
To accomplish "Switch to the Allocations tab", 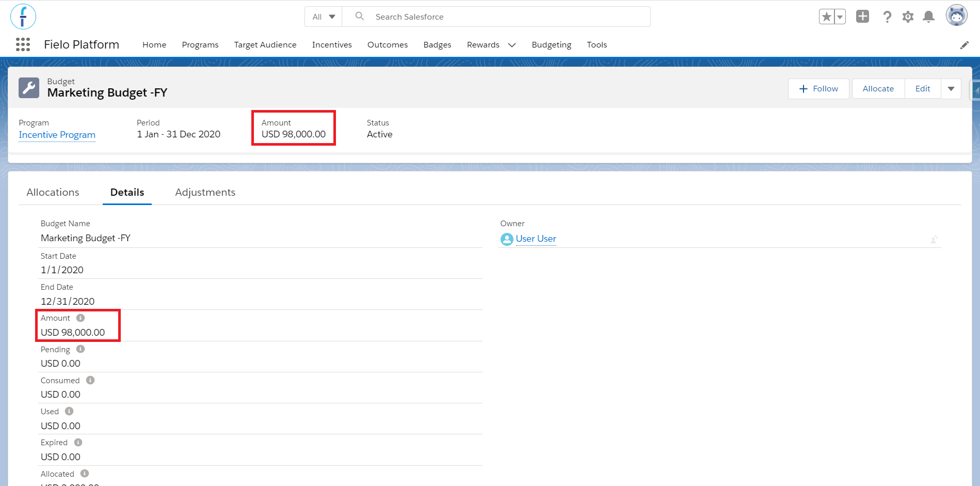I will click(53, 192).
